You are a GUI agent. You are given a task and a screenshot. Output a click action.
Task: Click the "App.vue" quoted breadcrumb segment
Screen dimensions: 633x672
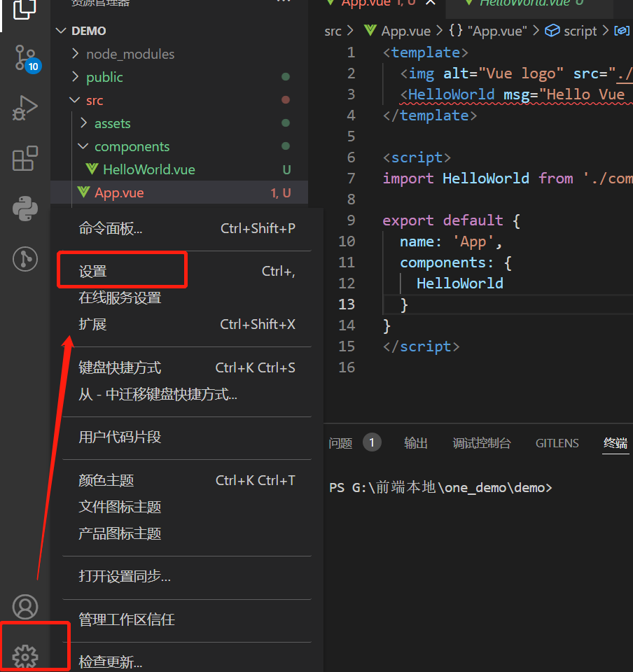pyautogui.click(x=497, y=31)
